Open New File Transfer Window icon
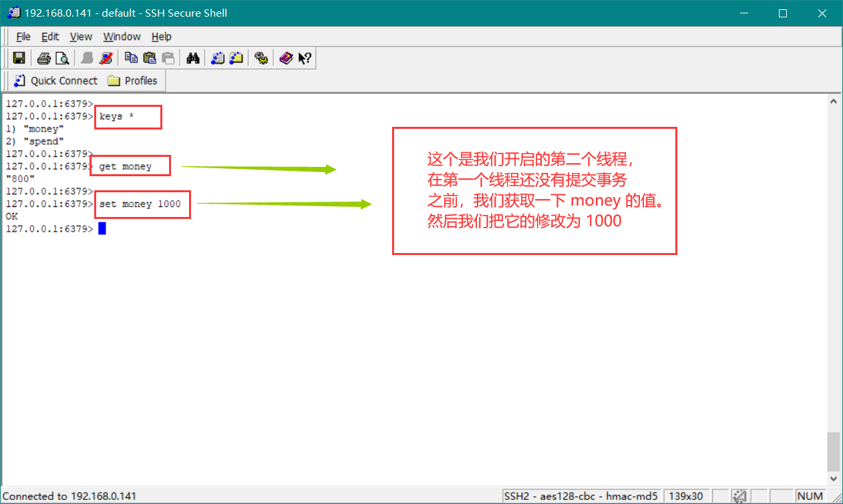The height and width of the screenshot is (504, 843). (236, 58)
